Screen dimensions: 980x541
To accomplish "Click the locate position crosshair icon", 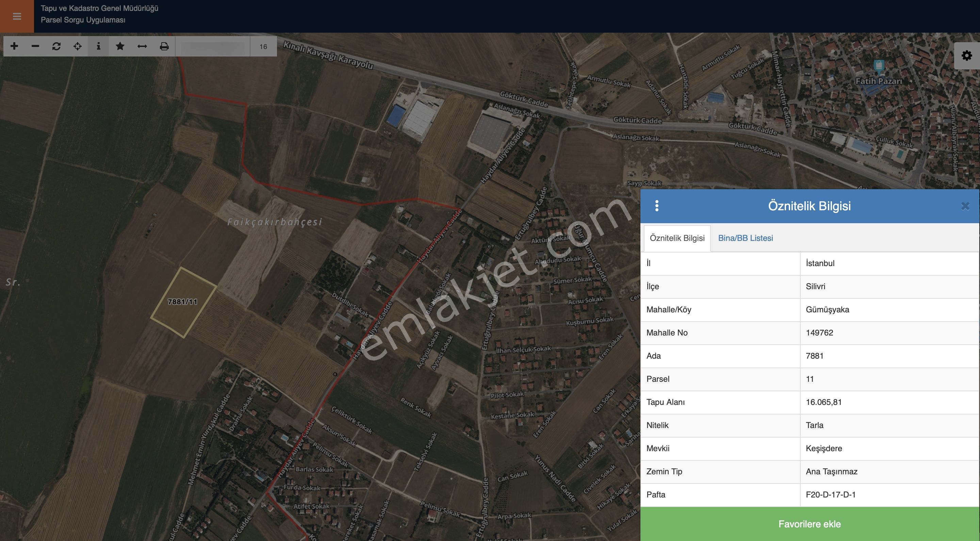I will [78, 46].
